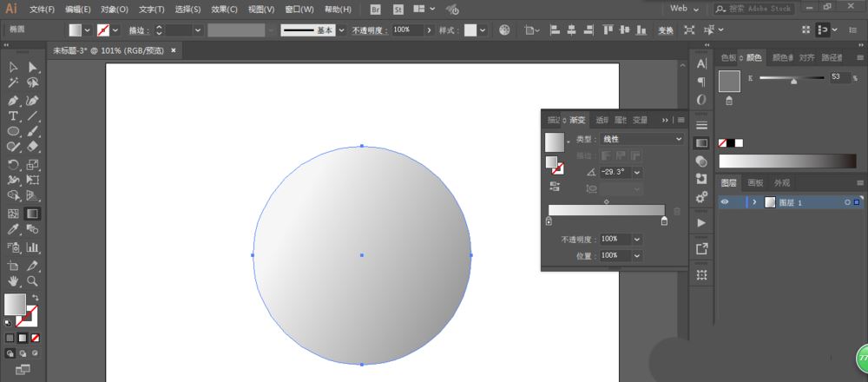This screenshot has width=868, height=382.
Task: Choose the Rotate tool
Action: [x=13, y=164]
